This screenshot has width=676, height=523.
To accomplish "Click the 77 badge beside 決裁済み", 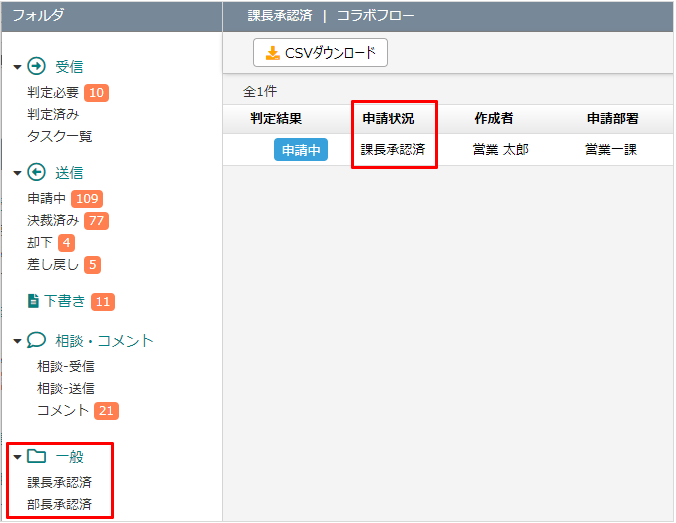I will pyautogui.click(x=97, y=221).
